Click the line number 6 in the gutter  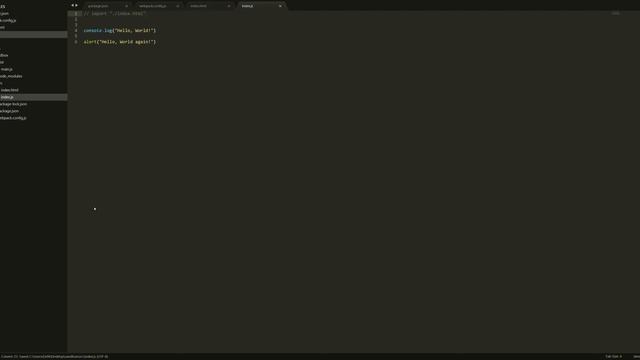pyautogui.click(x=76, y=42)
